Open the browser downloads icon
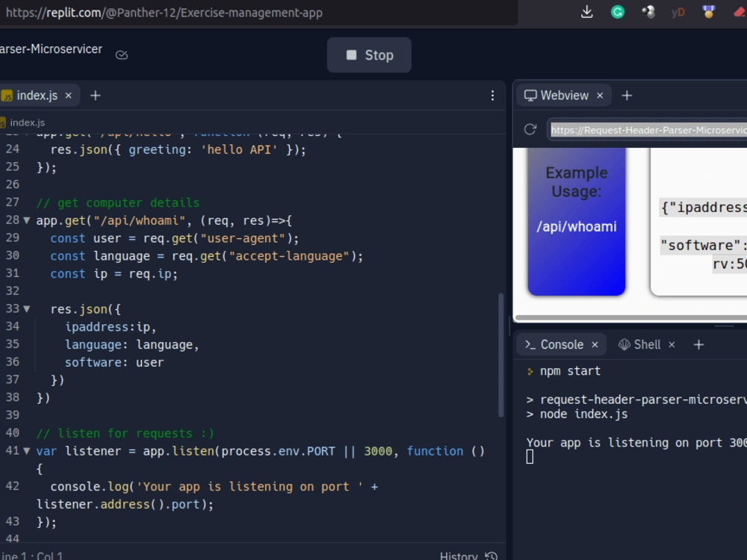 click(587, 12)
